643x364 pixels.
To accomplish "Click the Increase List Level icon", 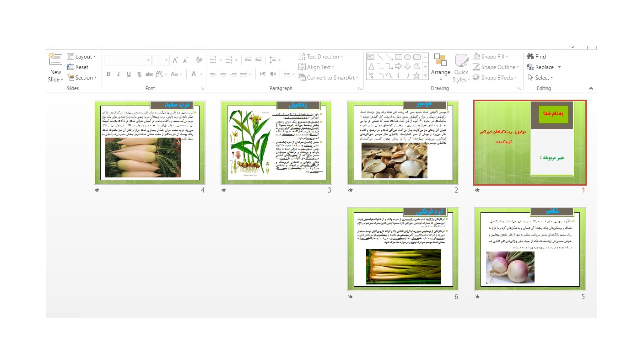I will click(x=259, y=60).
